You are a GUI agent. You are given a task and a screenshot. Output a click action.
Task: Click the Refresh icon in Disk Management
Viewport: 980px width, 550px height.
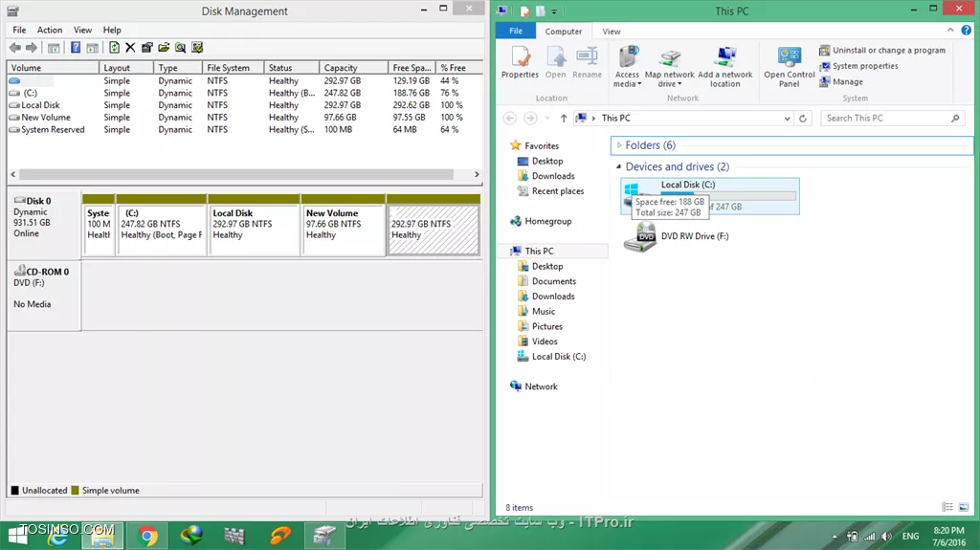coord(114,48)
